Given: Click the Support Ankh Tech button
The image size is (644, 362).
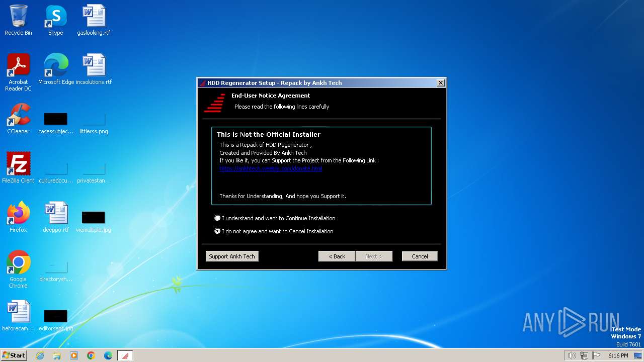Looking at the screenshot, I should 232,256.
